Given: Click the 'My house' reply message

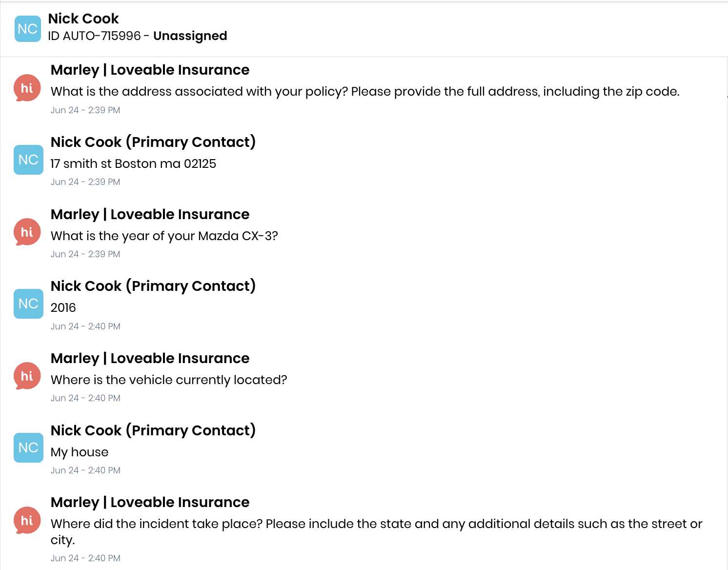Looking at the screenshot, I should coord(80,452).
